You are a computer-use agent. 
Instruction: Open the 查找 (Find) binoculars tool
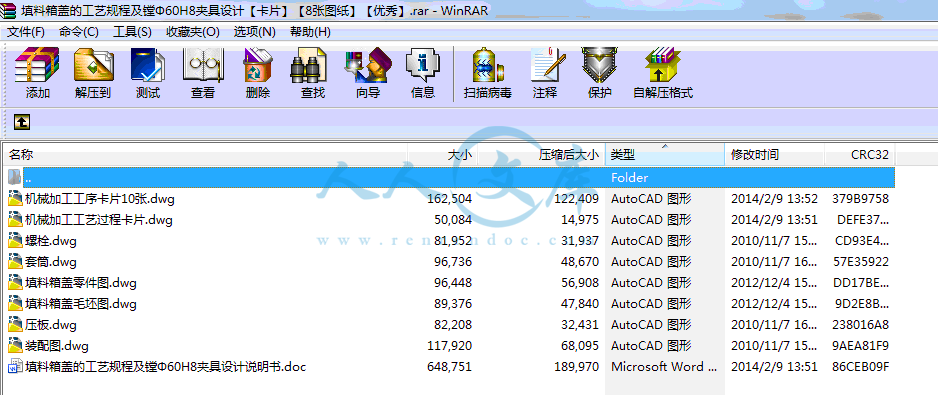point(312,73)
